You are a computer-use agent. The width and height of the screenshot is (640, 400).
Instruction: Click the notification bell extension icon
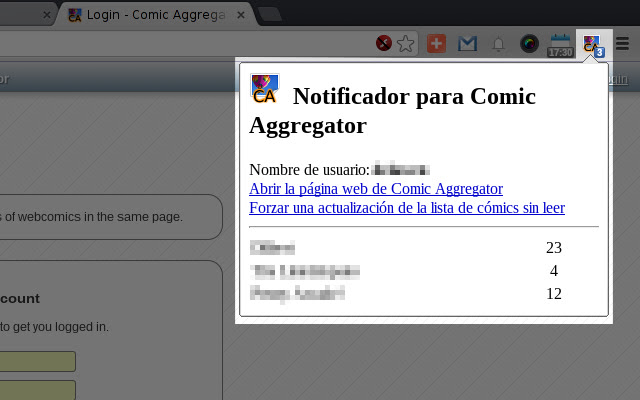coord(498,44)
